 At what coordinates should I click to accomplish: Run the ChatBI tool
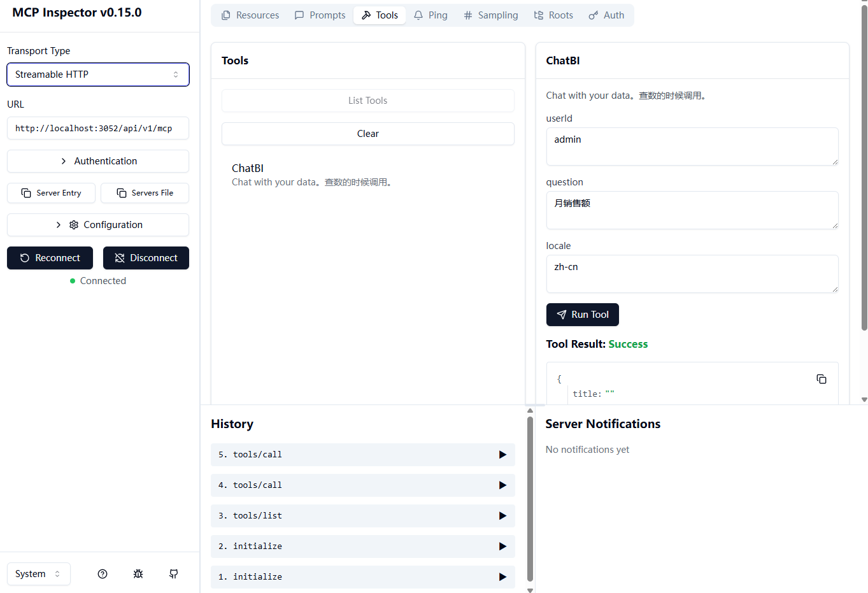click(x=583, y=315)
